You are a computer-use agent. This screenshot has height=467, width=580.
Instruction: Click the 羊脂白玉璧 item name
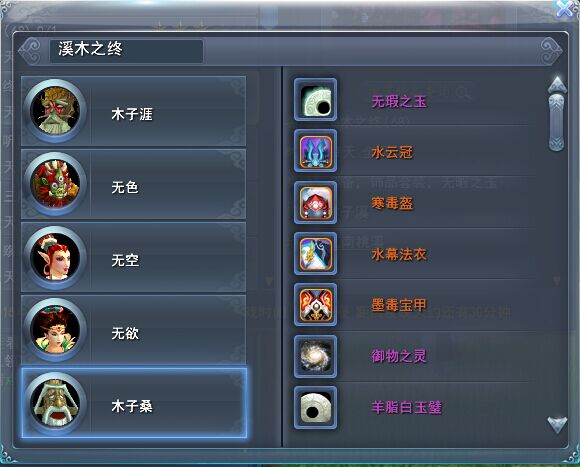tap(407, 407)
